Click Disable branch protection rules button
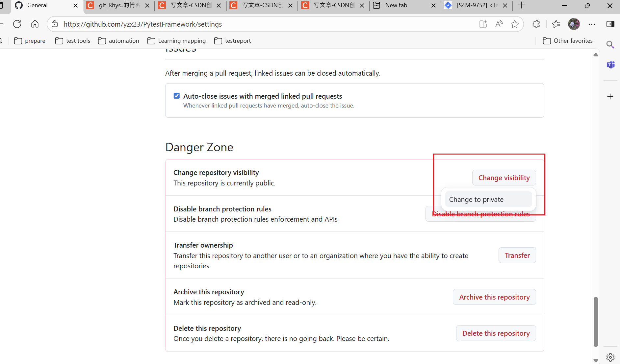The image size is (620, 364). pyautogui.click(x=480, y=214)
